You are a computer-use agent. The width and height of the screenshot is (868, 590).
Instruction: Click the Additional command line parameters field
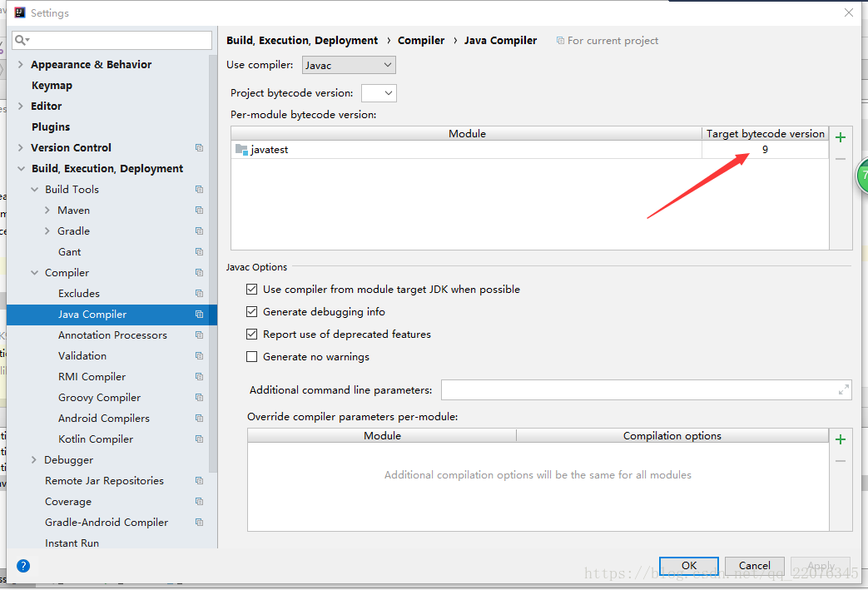(637, 389)
